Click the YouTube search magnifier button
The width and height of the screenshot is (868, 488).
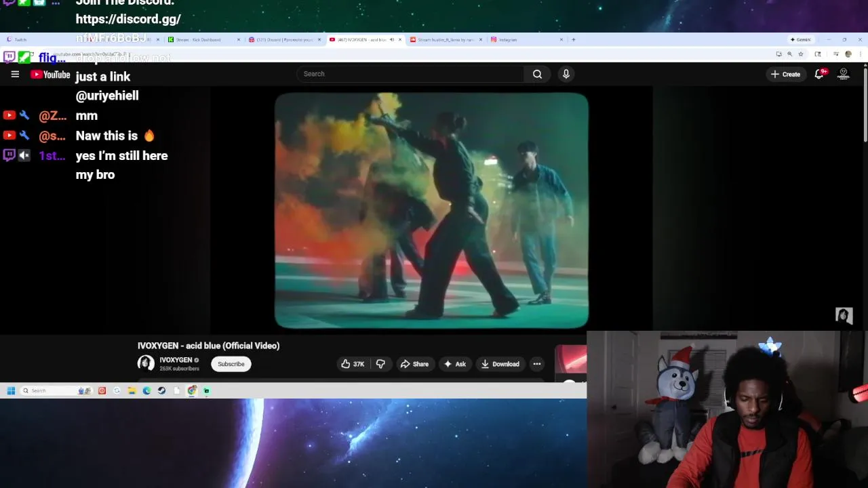(537, 74)
